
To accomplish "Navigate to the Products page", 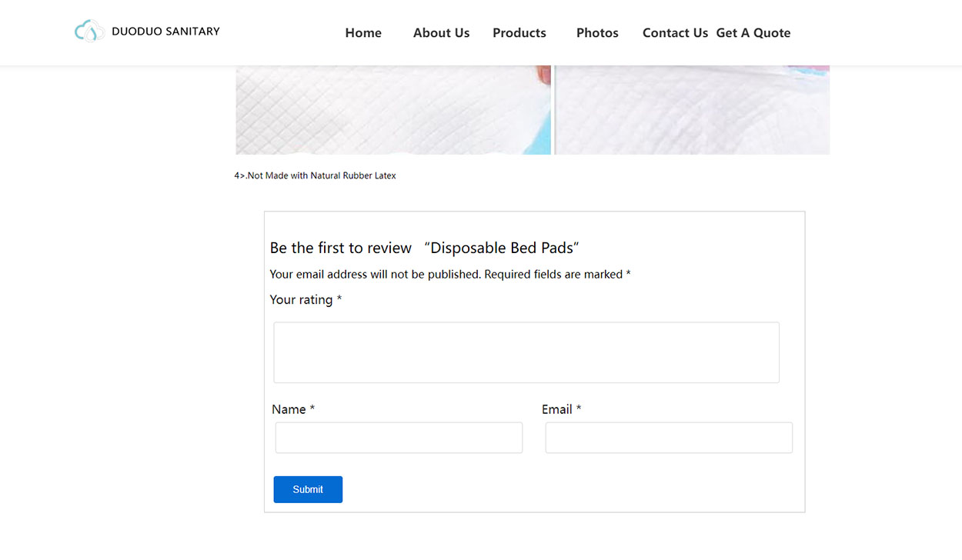I will click(519, 33).
